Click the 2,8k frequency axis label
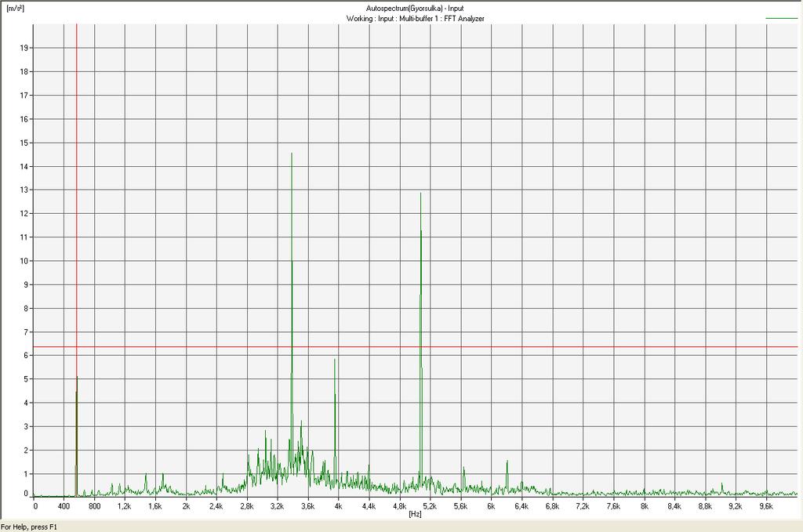 [x=247, y=506]
